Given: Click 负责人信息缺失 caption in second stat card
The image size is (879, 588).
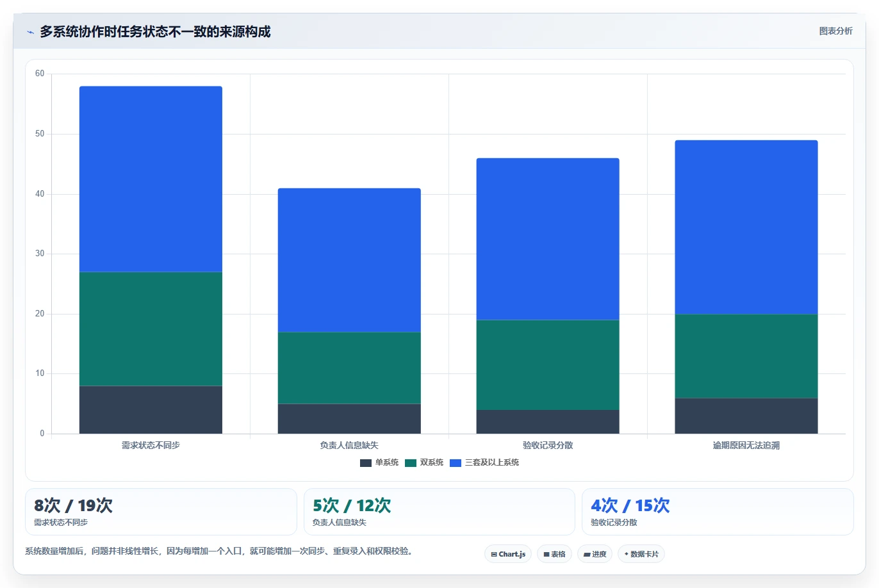Looking at the screenshot, I should coord(340,523).
